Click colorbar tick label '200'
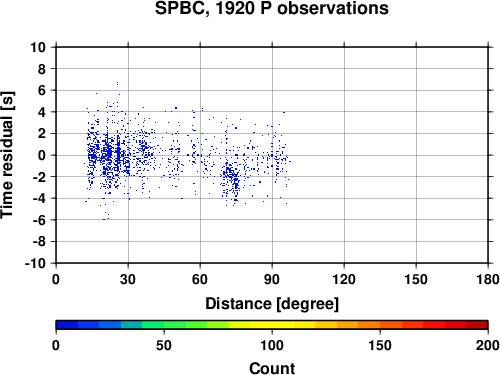 (488, 345)
